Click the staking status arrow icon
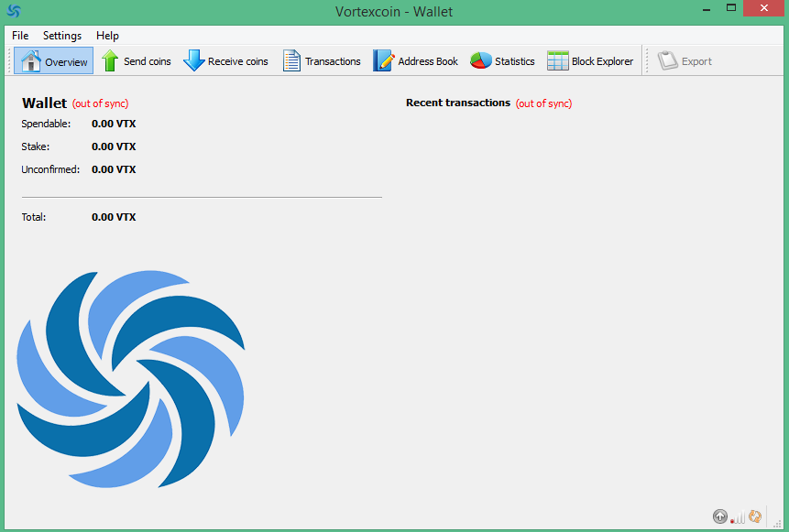The height and width of the screenshot is (532, 789). point(719,516)
